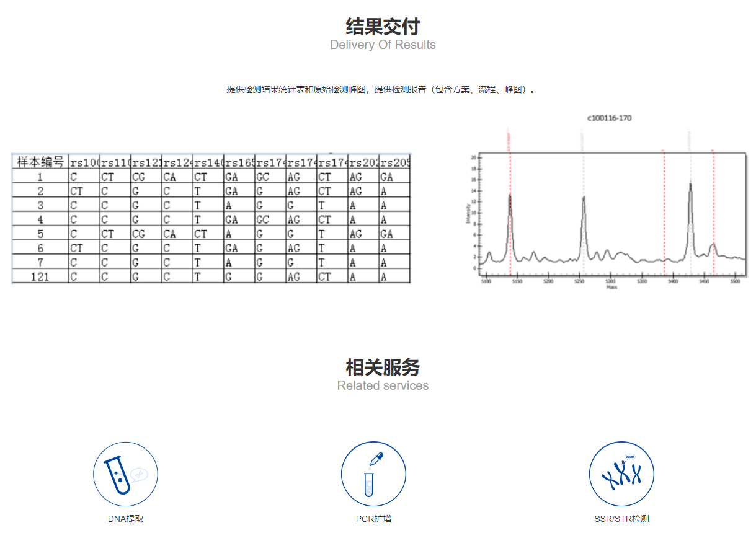
Task: Open the SSR/STR检测 text link
Action: (x=621, y=519)
